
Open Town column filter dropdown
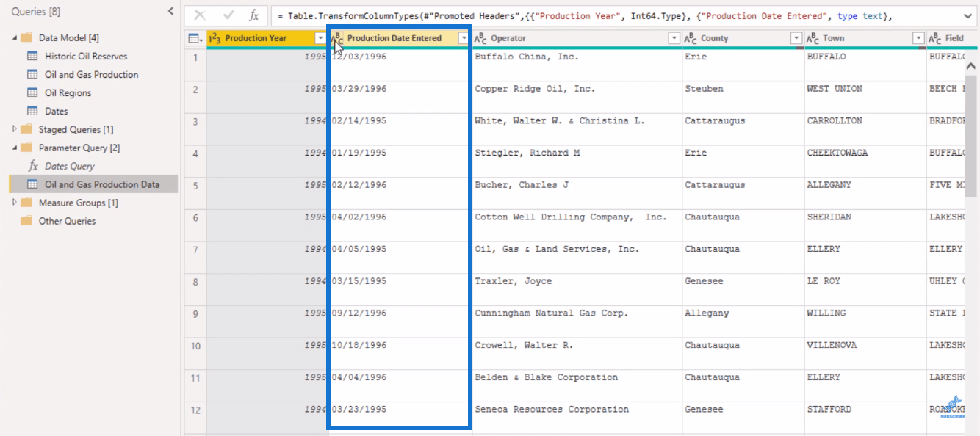[918, 38]
